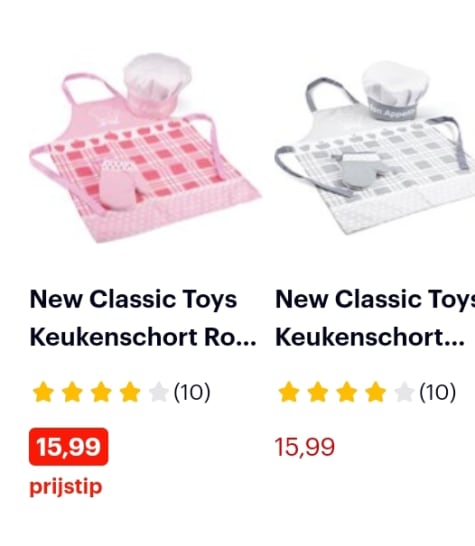Open the pink apron set product image

145,148
